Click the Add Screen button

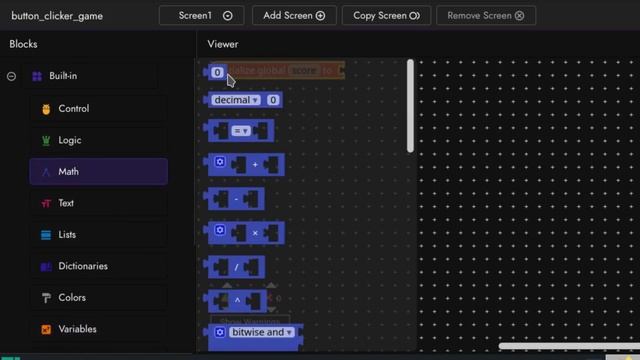coord(294,16)
